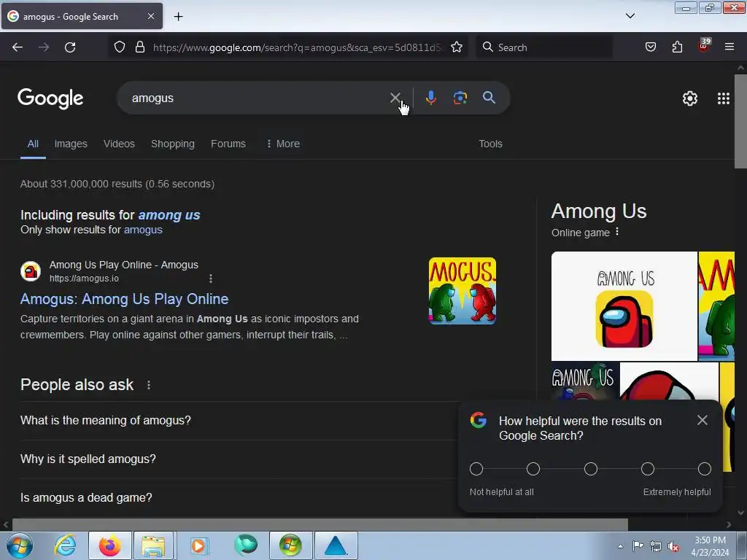Open the three-dot menu beside Online game

(617, 232)
